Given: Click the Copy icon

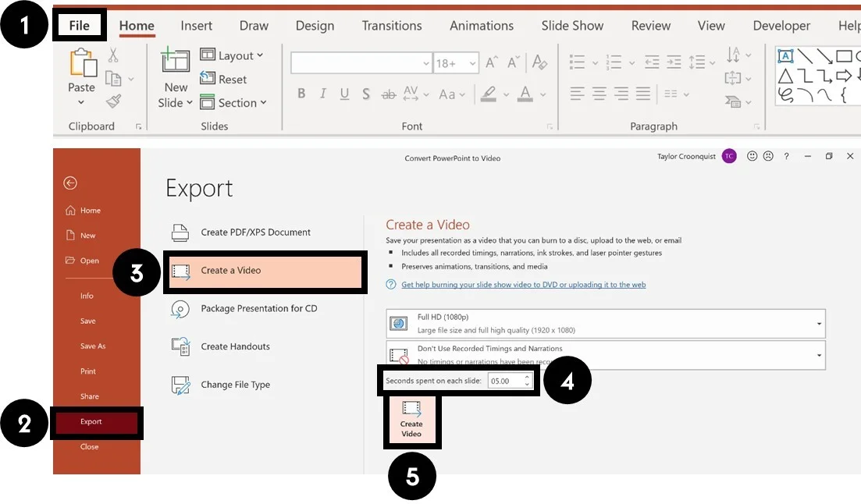Looking at the screenshot, I should tap(113, 79).
